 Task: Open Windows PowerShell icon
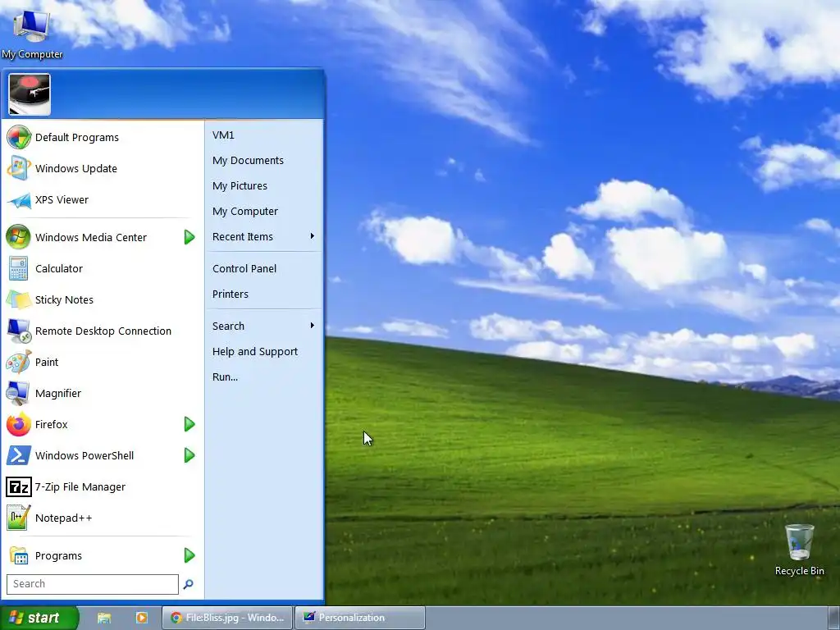pos(19,455)
